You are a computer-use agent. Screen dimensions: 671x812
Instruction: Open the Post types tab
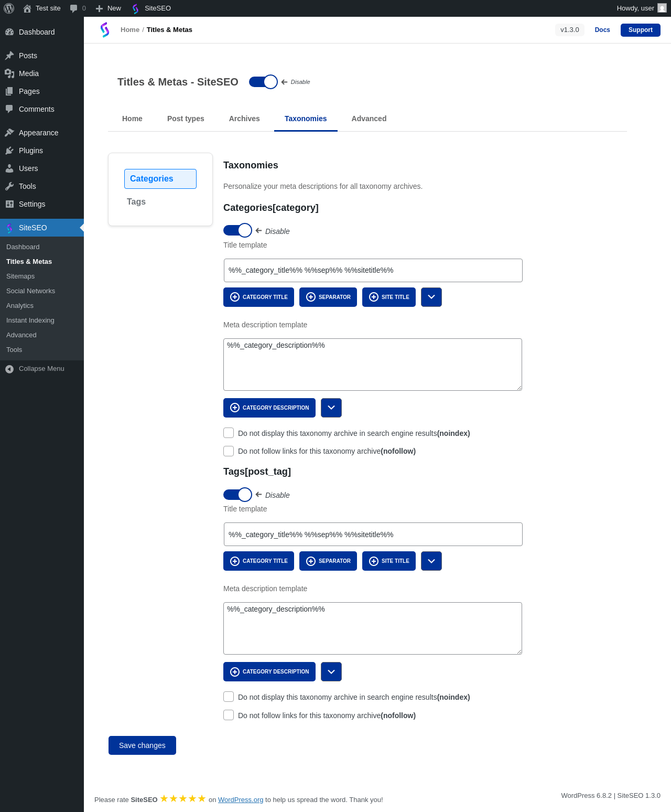coord(186,119)
